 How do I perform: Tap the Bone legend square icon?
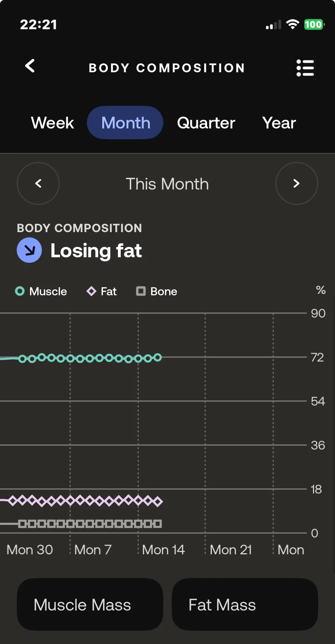(x=141, y=291)
